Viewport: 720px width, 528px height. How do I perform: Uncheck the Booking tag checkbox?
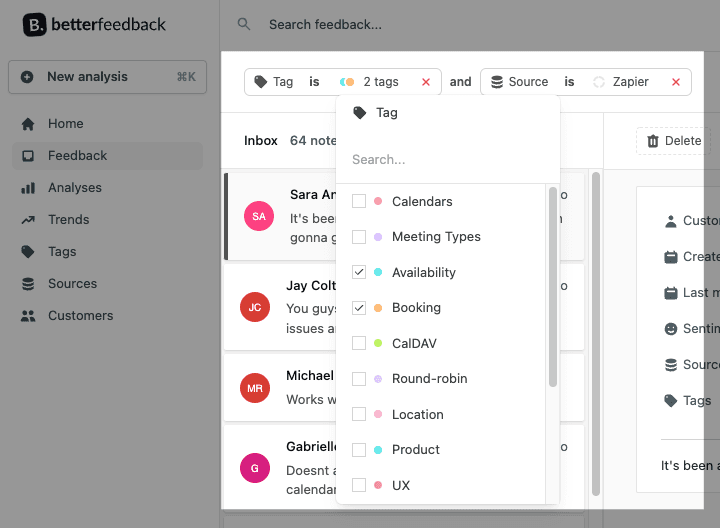click(x=359, y=308)
